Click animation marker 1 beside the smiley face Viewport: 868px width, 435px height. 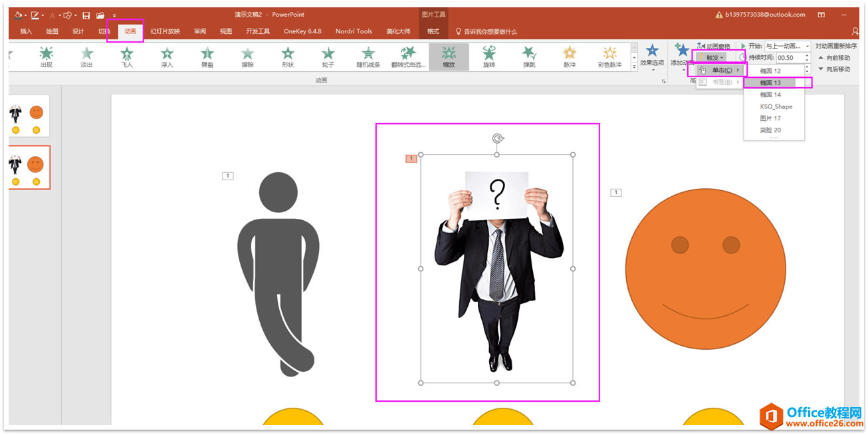[x=616, y=193]
